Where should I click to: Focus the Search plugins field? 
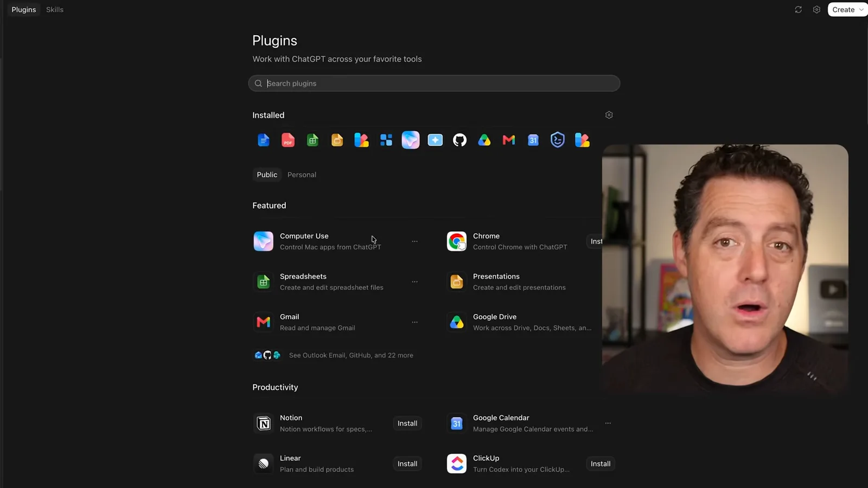[434, 84]
